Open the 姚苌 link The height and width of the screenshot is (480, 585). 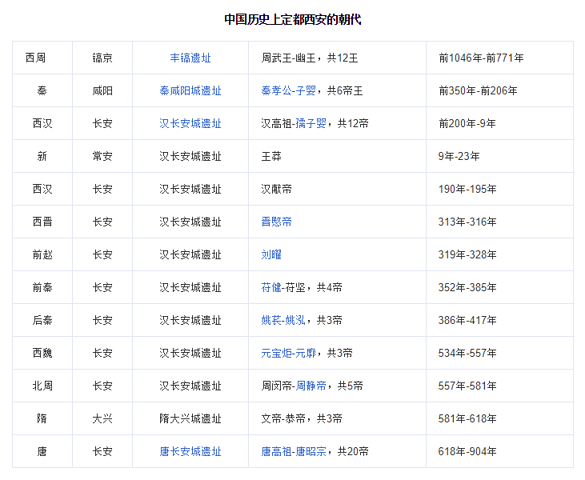pyautogui.click(x=271, y=320)
